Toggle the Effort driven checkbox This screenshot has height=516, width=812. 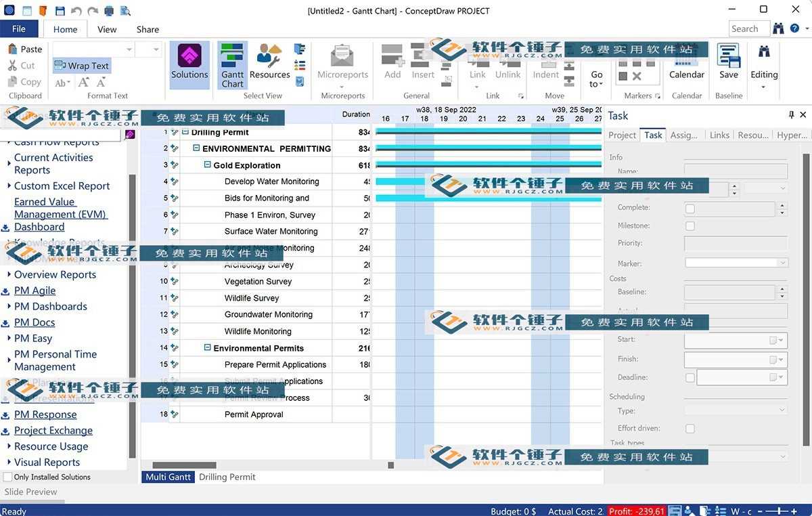(x=690, y=428)
